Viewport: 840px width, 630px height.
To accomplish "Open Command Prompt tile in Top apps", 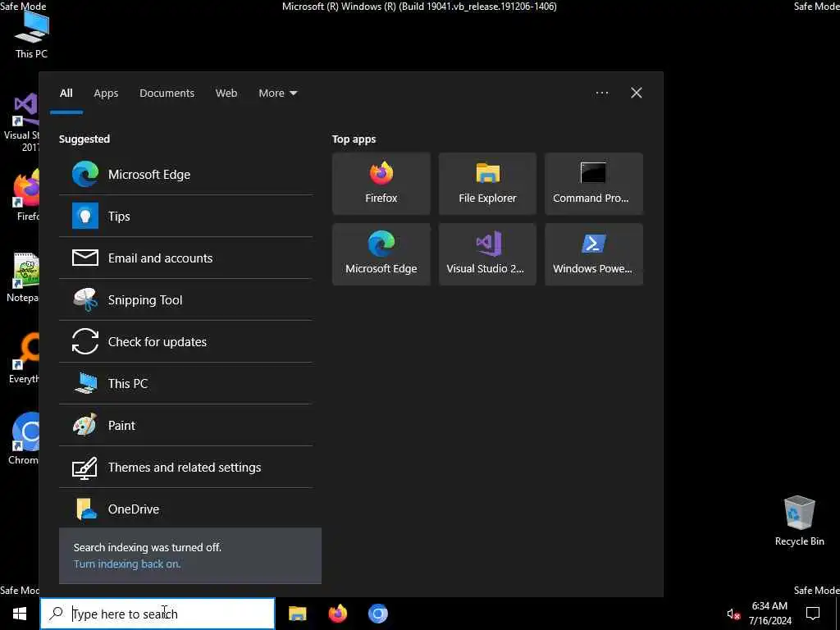I will [x=594, y=184].
